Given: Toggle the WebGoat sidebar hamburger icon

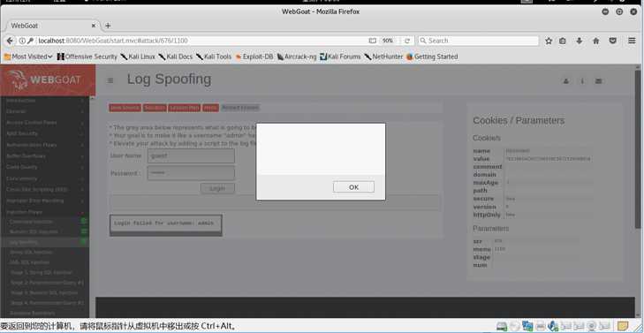Looking at the screenshot, I should [110, 80].
